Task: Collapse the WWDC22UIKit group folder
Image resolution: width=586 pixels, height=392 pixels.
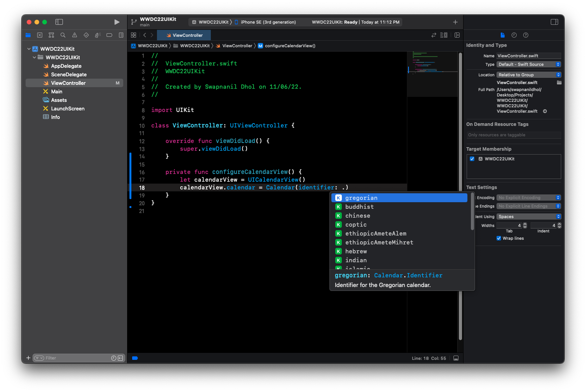Action: 34,57
